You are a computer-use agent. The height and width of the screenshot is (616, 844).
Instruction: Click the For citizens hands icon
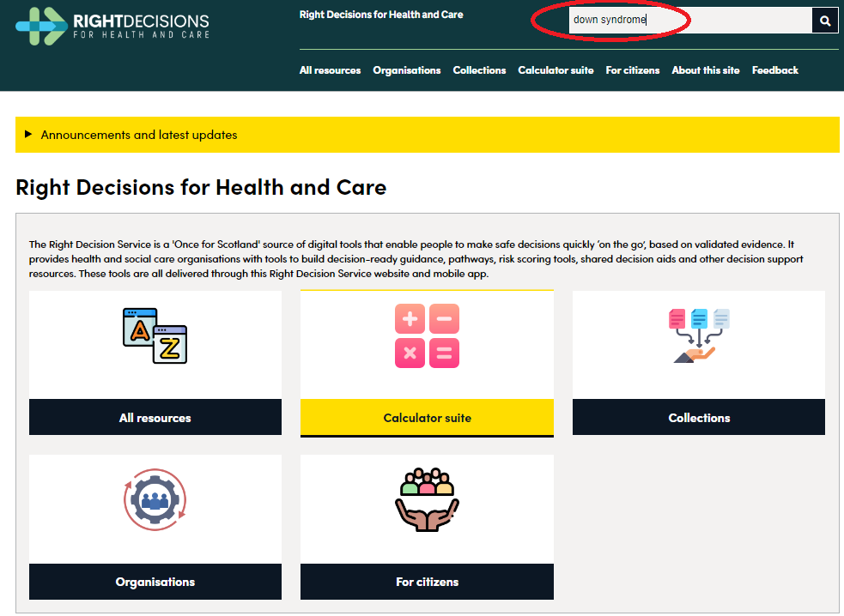[x=427, y=500]
